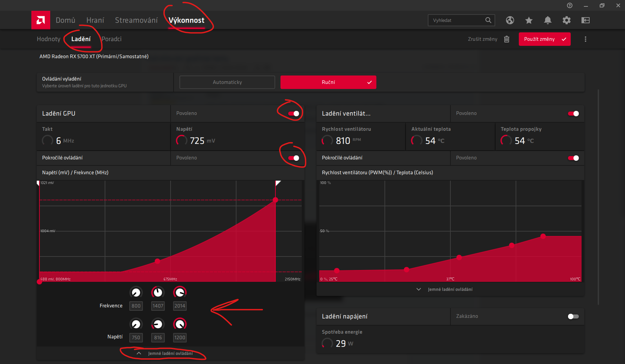Viewport: 625px width, 364px height.
Task: Open the web browser globe icon
Action: tap(510, 20)
